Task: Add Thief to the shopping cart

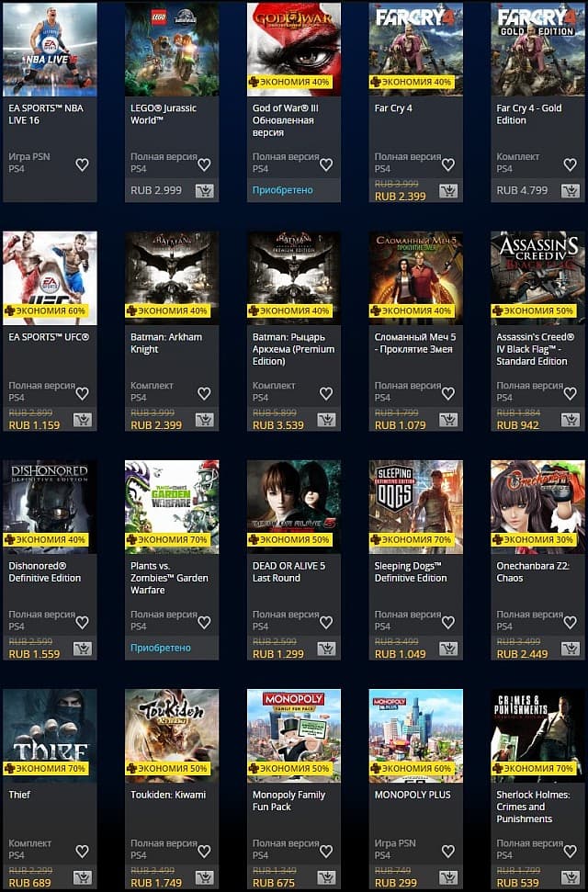Action: [x=83, y=878]
